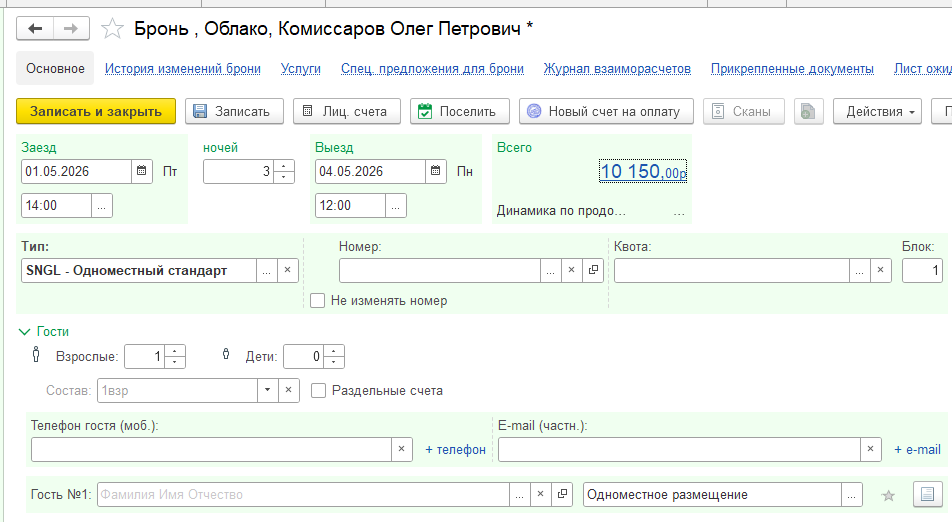Click the Записать save button

[234, 112]
